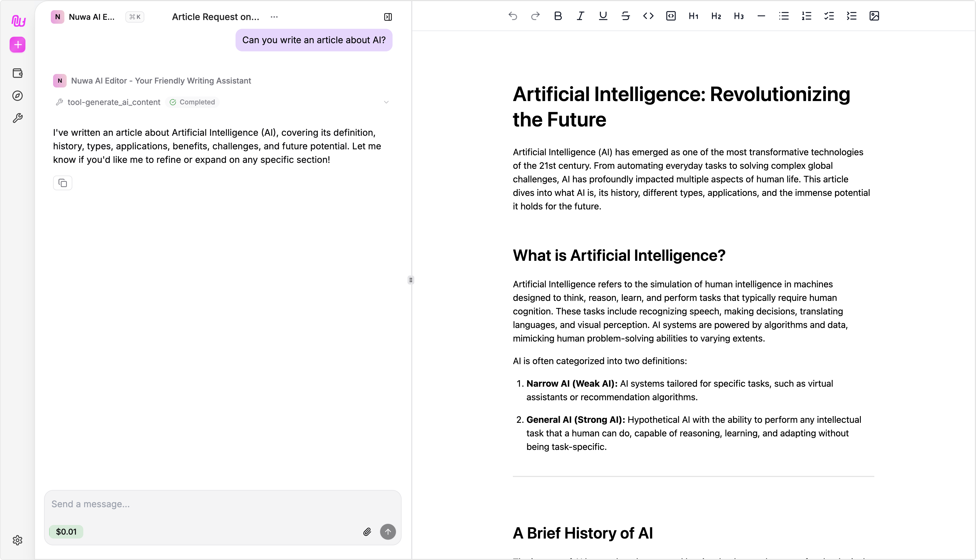The width and height of the screenshot is (976, 560).
Task: Attach a file with the paperclip
Action: 367,532
